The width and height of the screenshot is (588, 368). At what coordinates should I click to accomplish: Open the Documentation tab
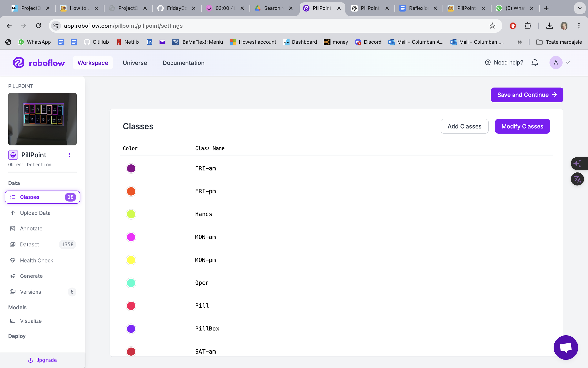183,63
